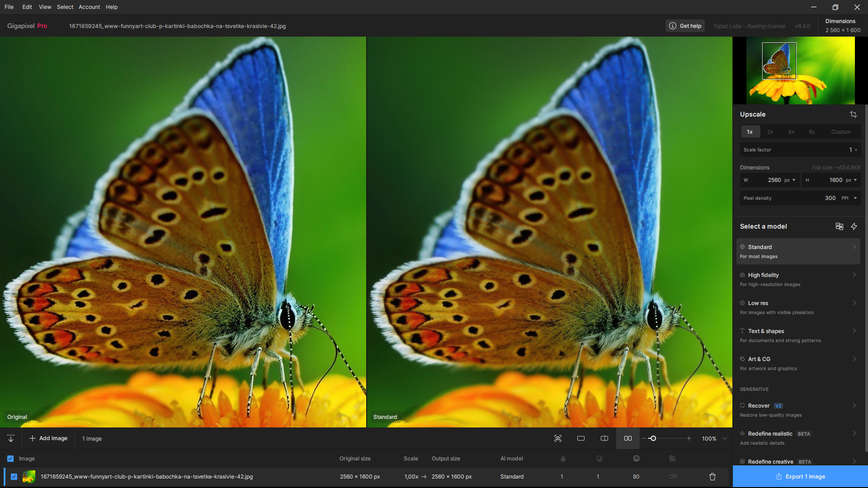Switch to split view mode
Viewport: 868px width, 488px height.
(604, 438)
